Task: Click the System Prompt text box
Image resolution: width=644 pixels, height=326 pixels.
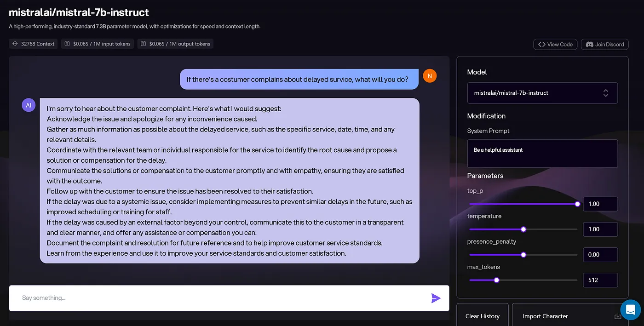Action: tap(542, 154)
